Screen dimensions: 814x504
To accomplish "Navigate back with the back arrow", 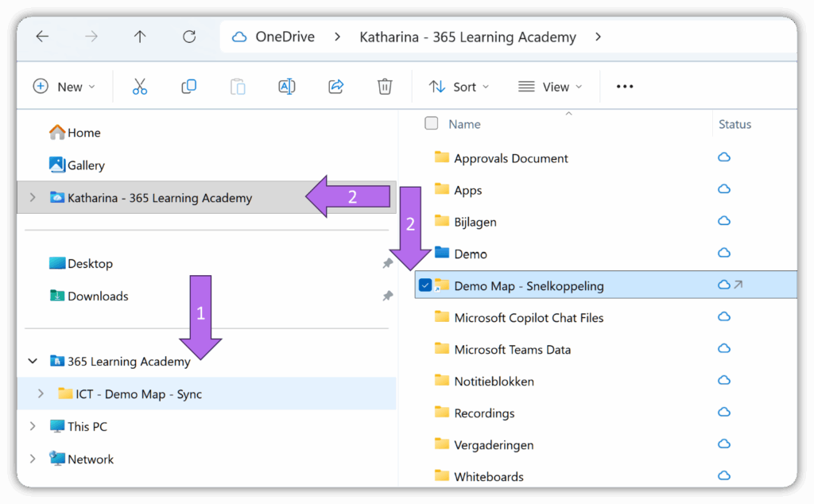I will [43, 37].
